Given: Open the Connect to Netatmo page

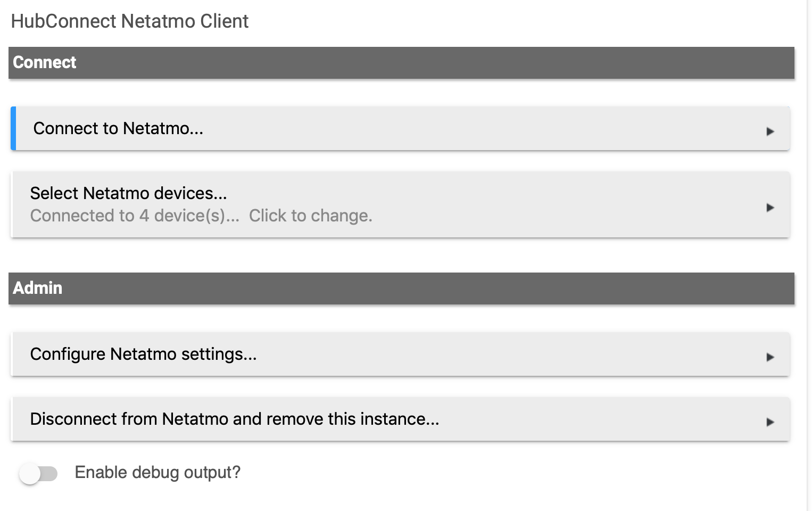Looking at the screenshot, I should coord(400,128).
